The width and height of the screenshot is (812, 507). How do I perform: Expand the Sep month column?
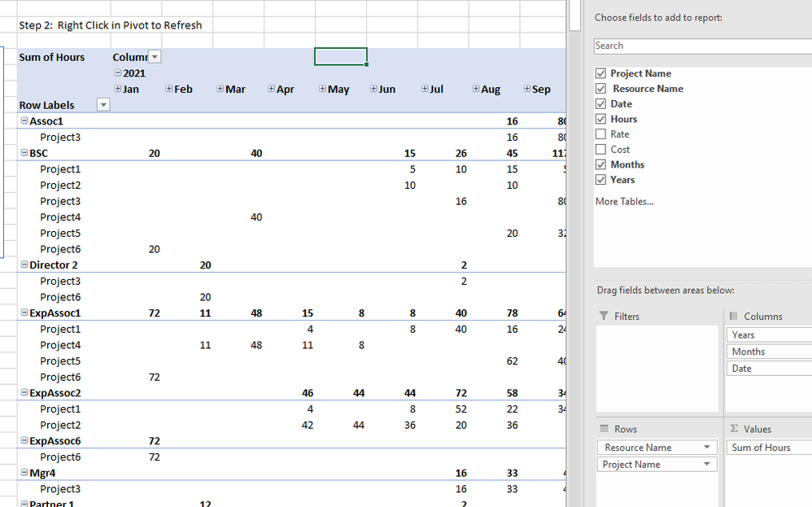526,89
